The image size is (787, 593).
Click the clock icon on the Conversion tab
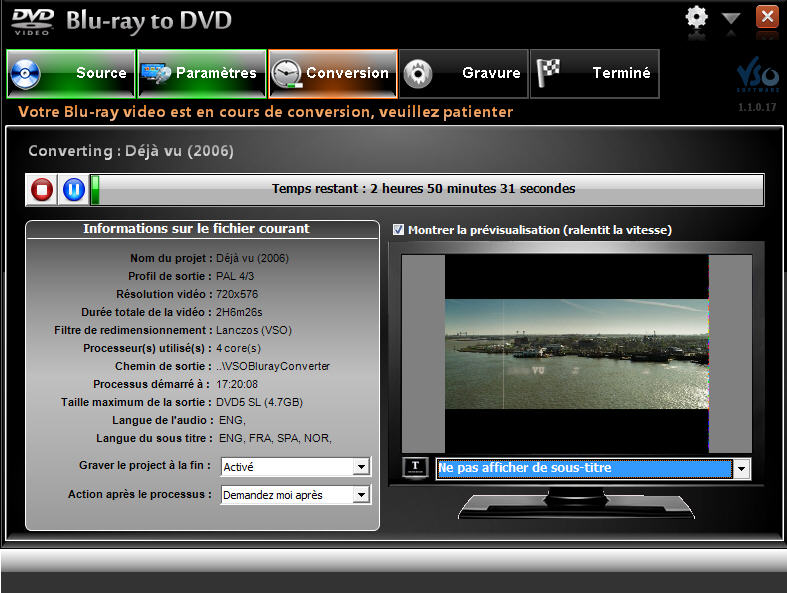coord(286,74)
